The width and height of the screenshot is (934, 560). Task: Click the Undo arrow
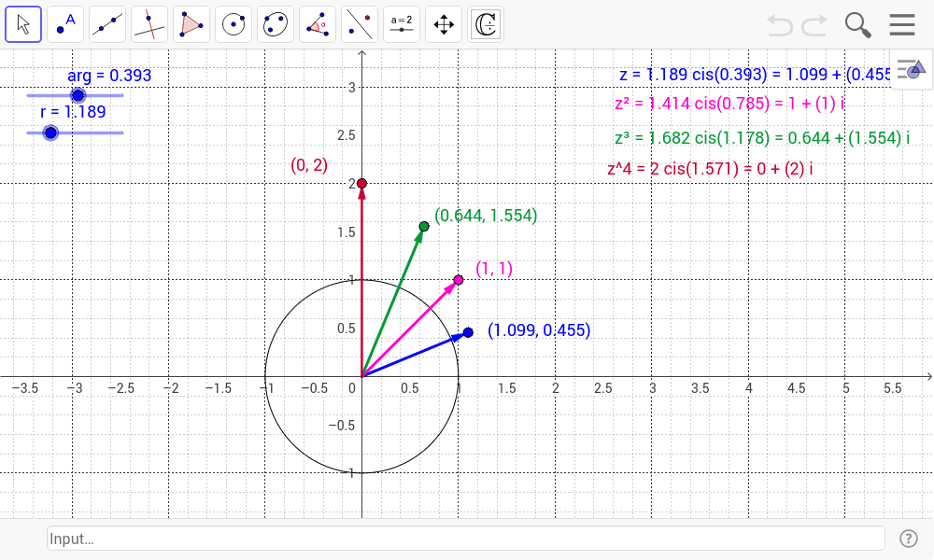point(780,25)
